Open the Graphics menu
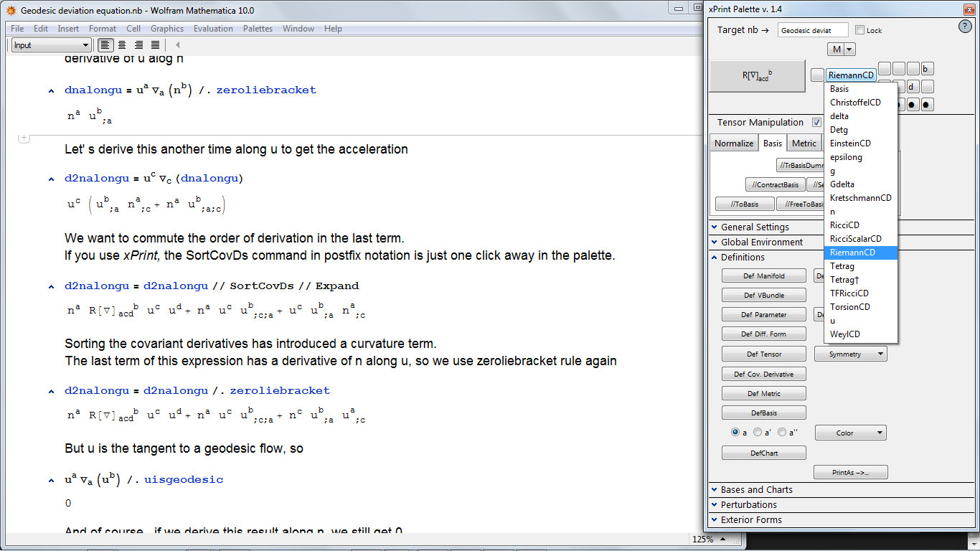 coord(167,29)
